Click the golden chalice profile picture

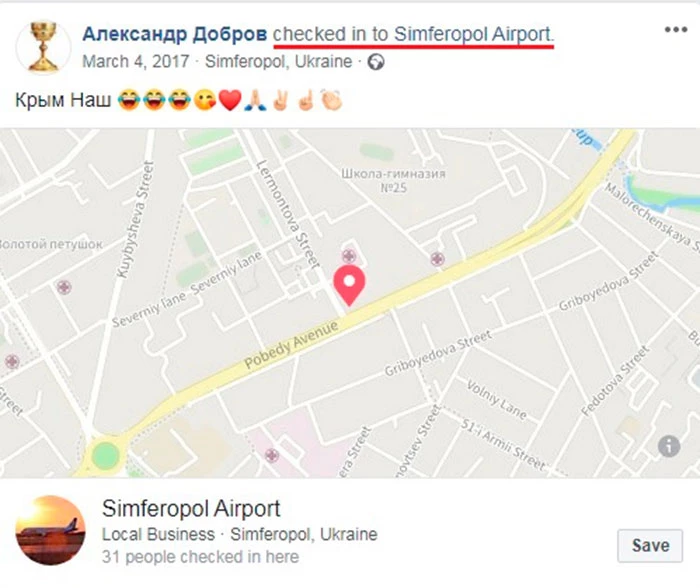click(x=43, y=47)
